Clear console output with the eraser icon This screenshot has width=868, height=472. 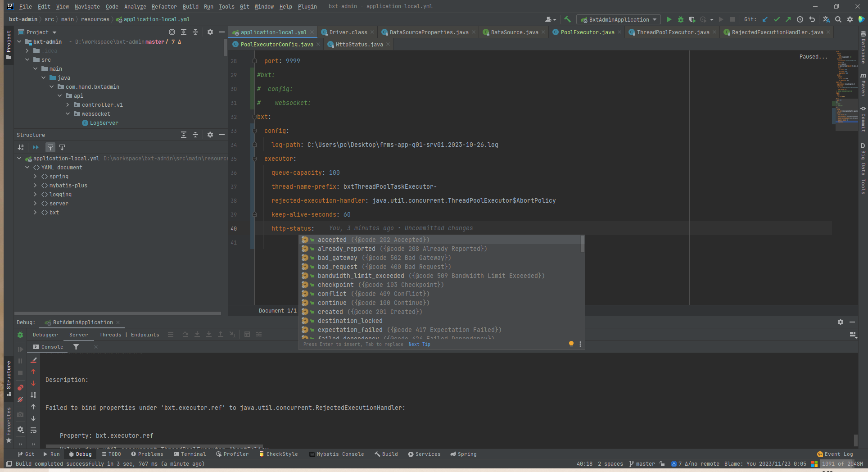point(33,360)
